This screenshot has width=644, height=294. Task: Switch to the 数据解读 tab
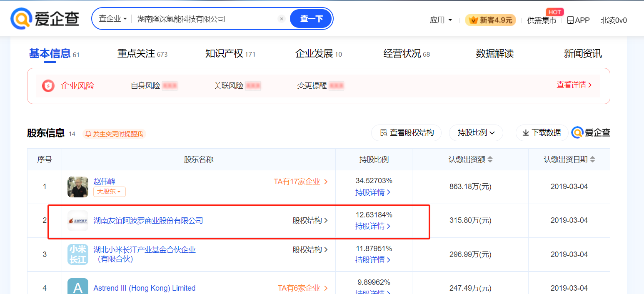495,54
